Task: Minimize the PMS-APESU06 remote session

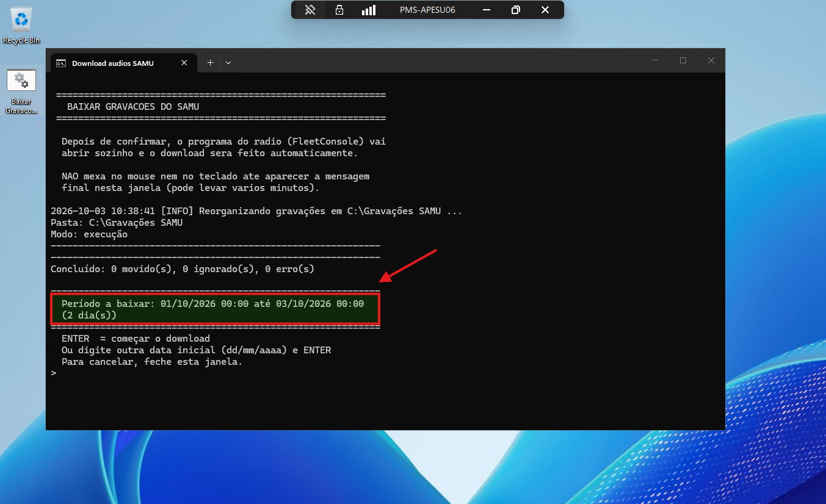Action: point(487,10)
